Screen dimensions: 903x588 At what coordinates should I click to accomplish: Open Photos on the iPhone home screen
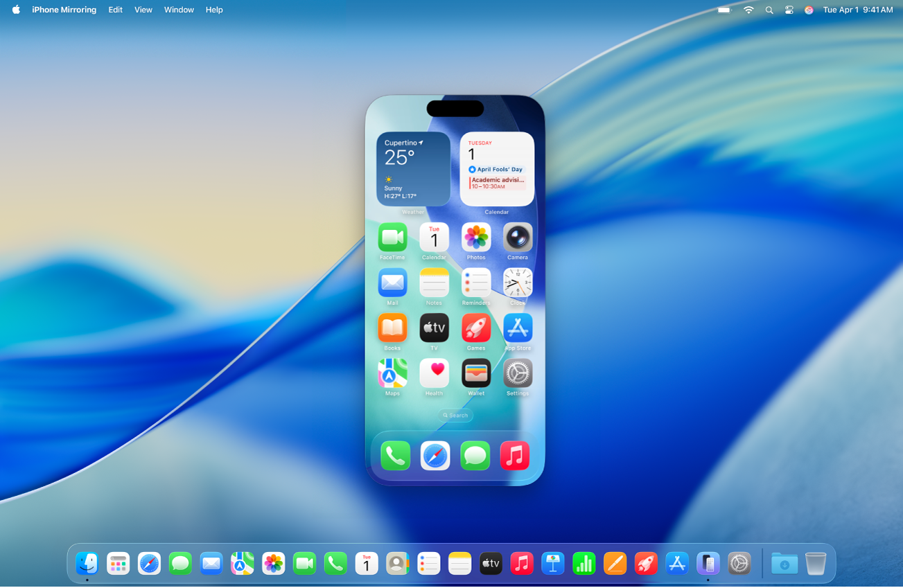pyautogui.click(x=475, y=238)
